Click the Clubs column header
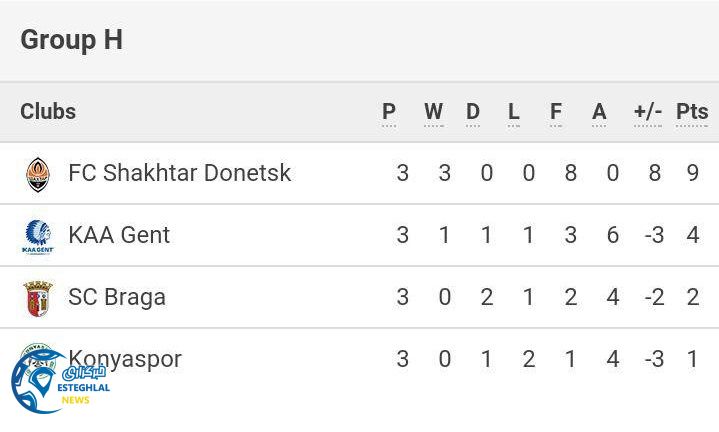719x432 pixels. [x=48, y=111]
